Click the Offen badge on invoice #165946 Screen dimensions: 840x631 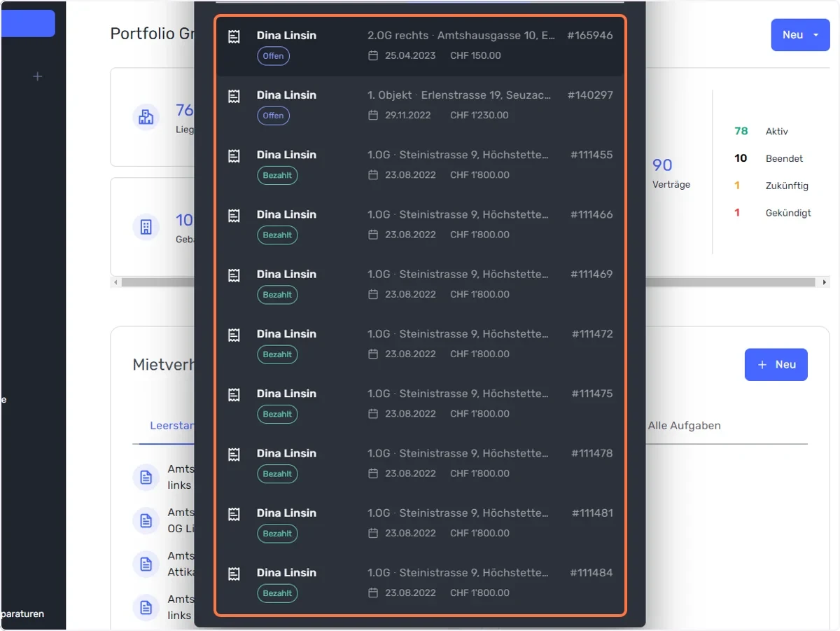[x=273, y=56]
